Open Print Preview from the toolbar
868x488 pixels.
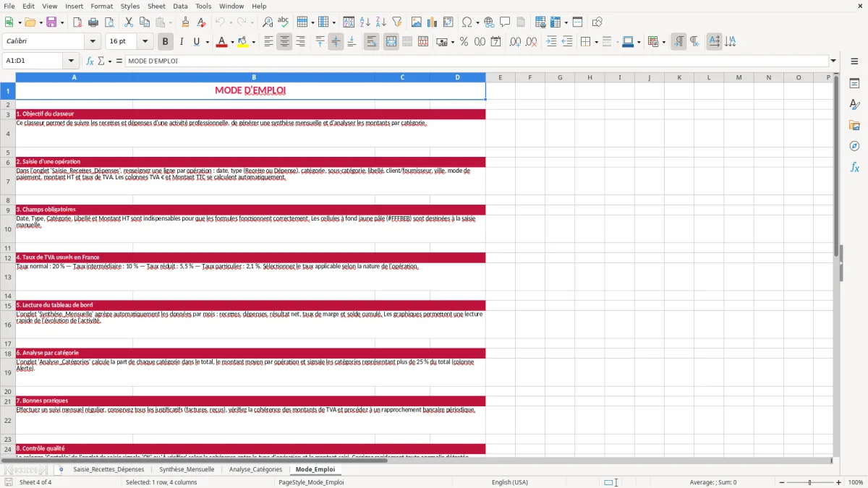pyautogui.click(x=109, y=22)
